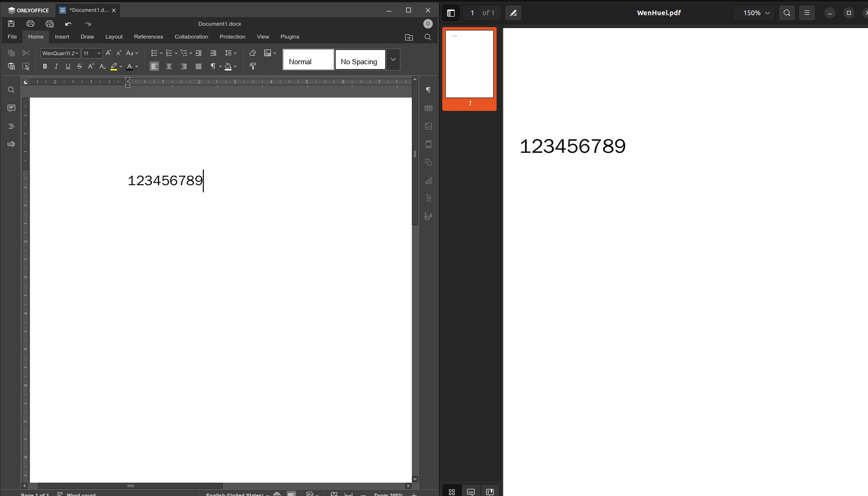Open the Table settings panel in right sidebar
Screen dimensions: 868x496
pos(429,108)
